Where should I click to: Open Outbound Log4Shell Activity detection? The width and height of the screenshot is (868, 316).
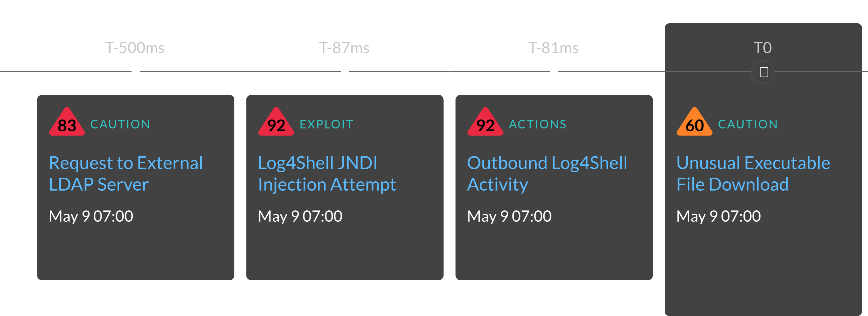(x=547, y=174)
